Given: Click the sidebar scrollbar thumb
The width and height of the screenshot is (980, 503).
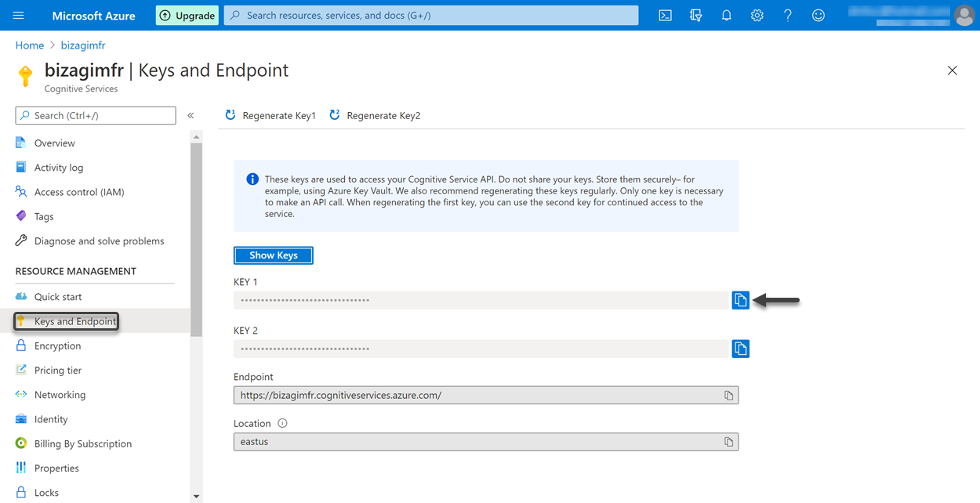Looking at the screenshot, I should pyautogui.click(x=196, y=239).
